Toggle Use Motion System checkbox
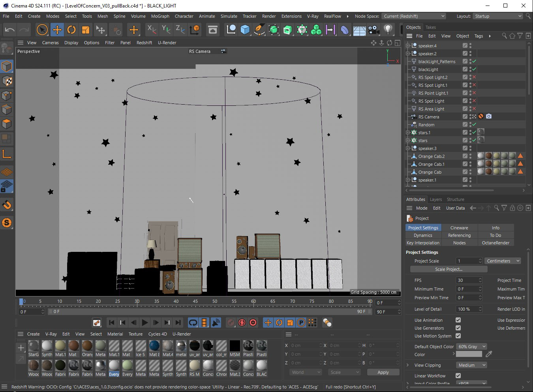This screenshot has width=533, height=392. tap(458, 336)
